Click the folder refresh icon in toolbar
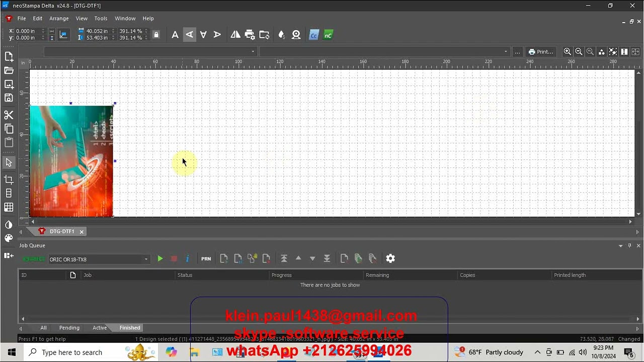The height and width of the screenshot is (362, 644). (x=264, y=35)
